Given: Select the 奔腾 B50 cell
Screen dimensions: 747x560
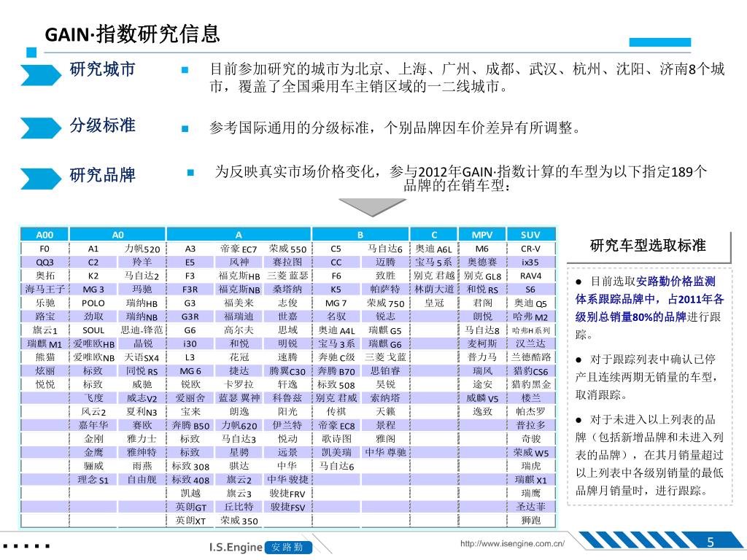Looking at the screenshot, I should (x=190, y=425).
